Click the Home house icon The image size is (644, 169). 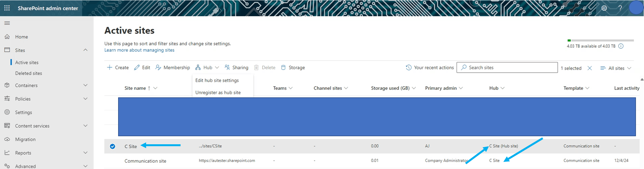pos(7,37)
